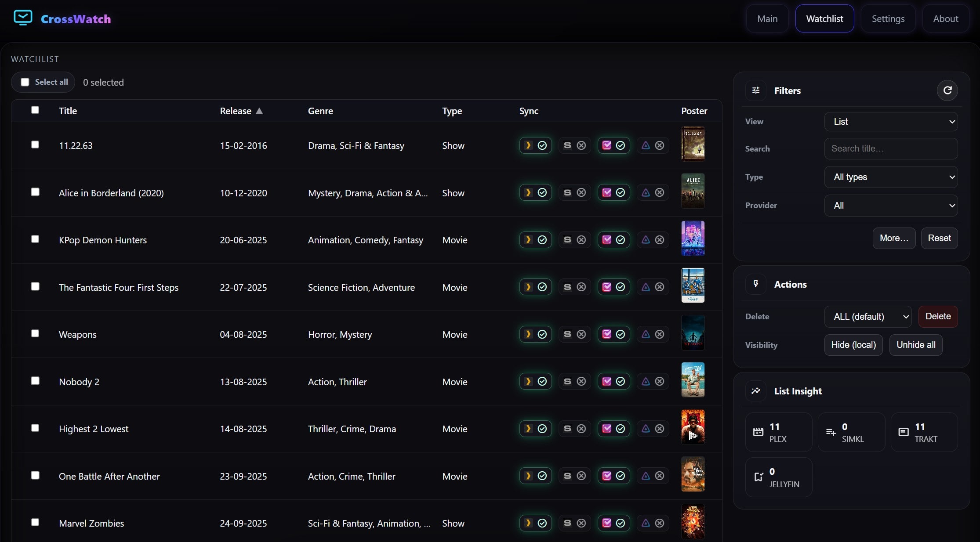The height and width of the screenshot is (542, 980).
Task: Open the View dropdown showing List
Action: tap(891, 122)
